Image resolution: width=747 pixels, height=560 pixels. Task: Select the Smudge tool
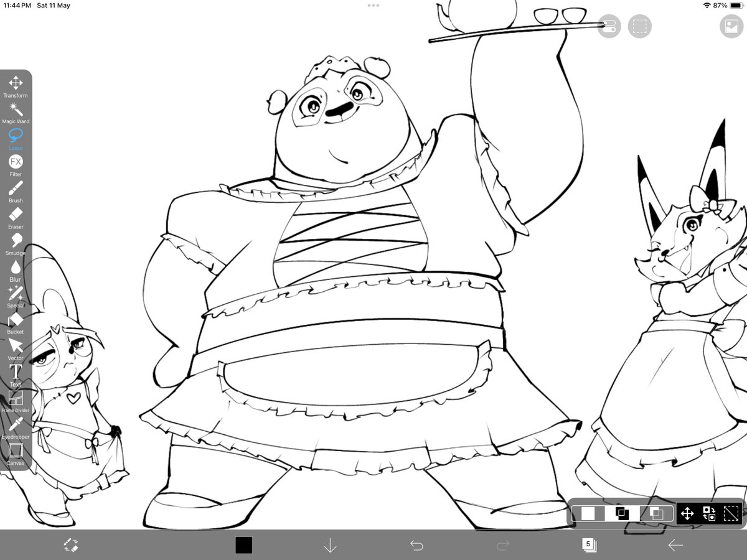click(16, 244)
